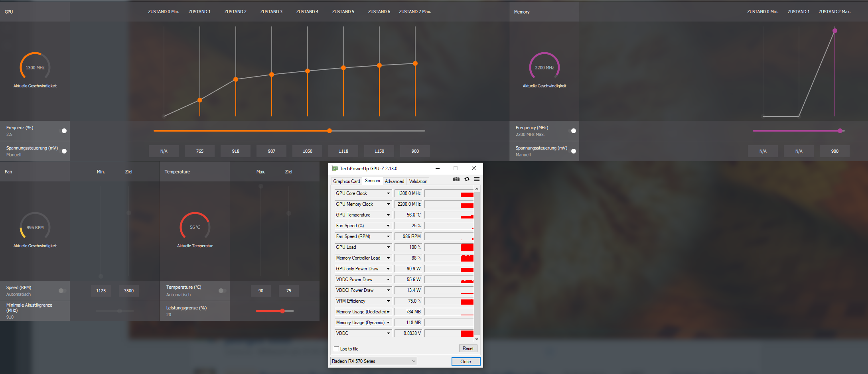Toggle the GPU Frequenz (%) switch
Screen dimensions: 868x374
[63, 131]
